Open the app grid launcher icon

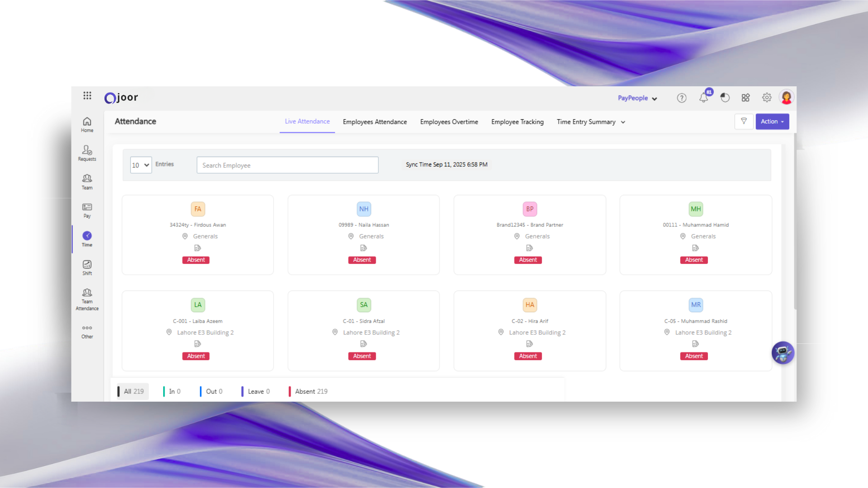coord(87,95)
